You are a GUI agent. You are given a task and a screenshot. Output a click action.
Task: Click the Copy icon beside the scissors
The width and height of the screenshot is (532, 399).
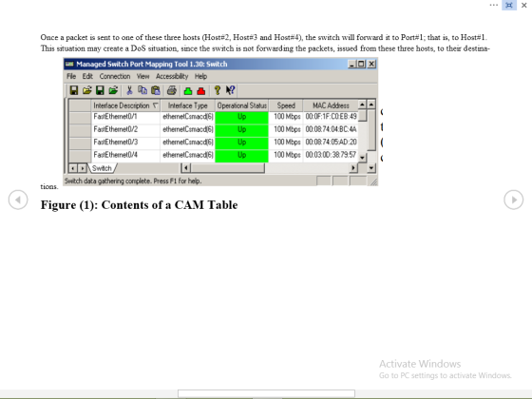[x=142, y=90]
